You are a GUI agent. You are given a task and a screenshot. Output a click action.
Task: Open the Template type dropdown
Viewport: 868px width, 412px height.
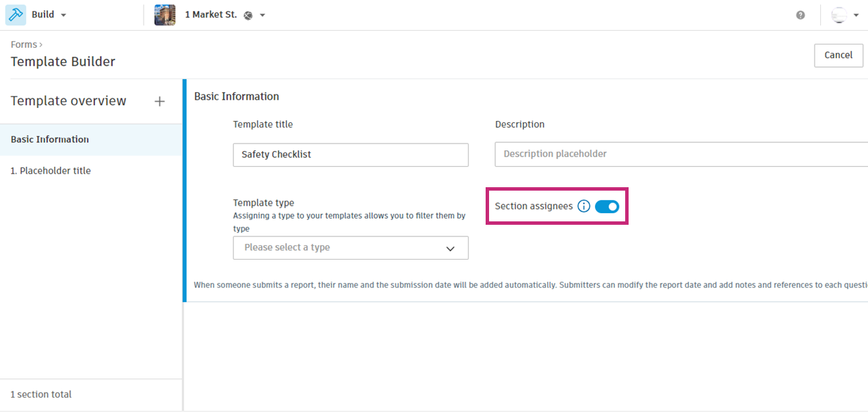point(350,247)
